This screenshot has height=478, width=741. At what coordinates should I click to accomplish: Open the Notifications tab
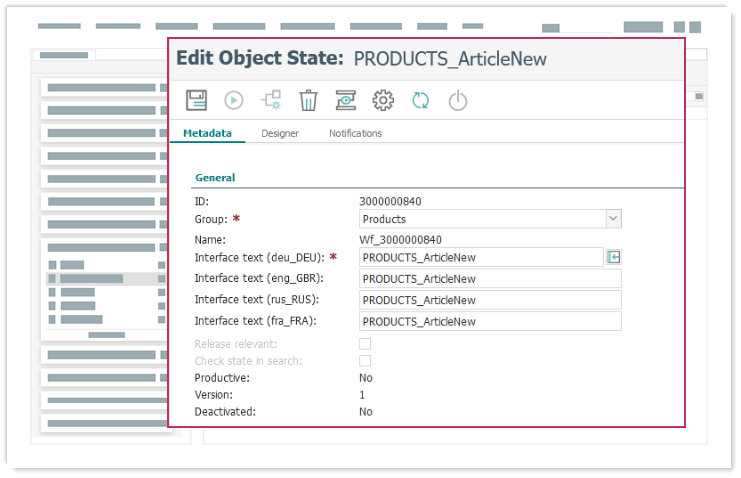coord(355,133)
